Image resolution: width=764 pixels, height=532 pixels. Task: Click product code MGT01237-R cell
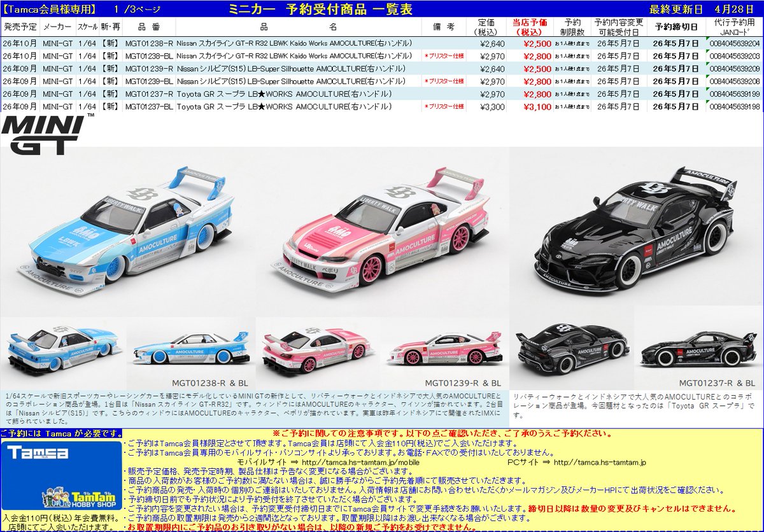[149, 94]
